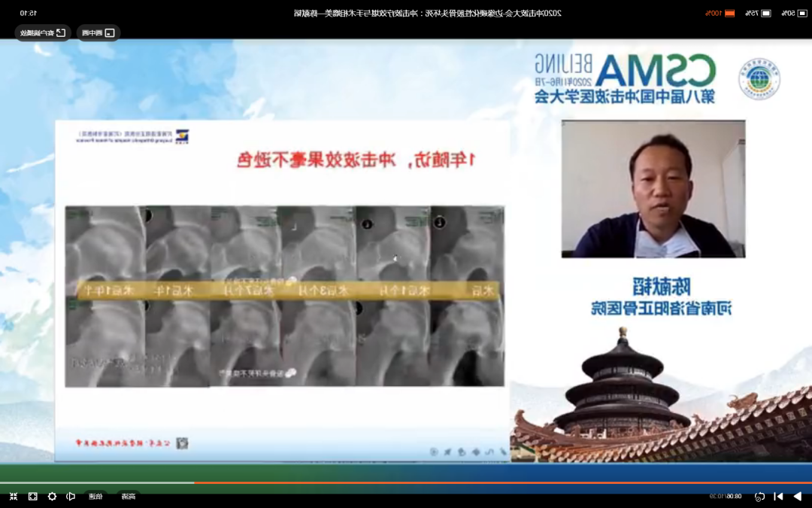Skip to the next video track

[x=778, y=496]
